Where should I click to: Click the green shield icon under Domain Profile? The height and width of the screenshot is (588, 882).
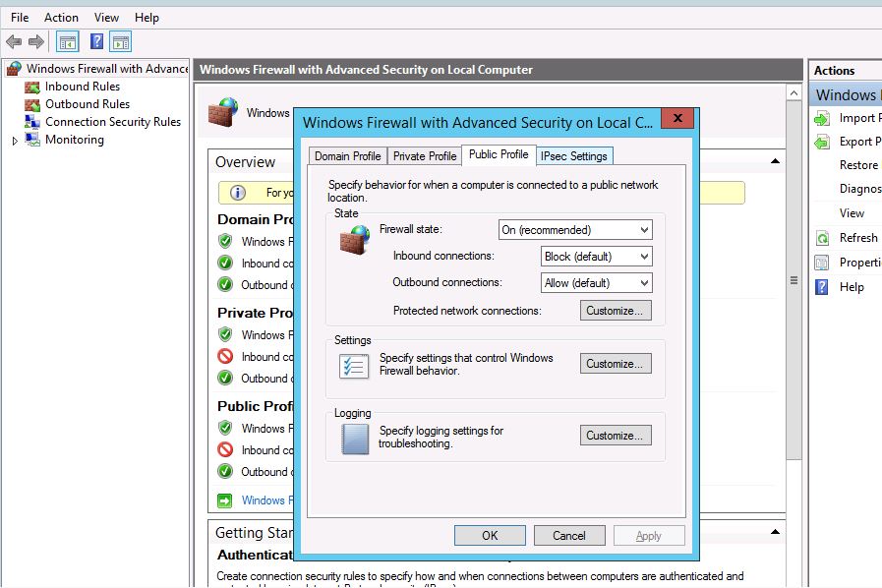coord(225,241)
